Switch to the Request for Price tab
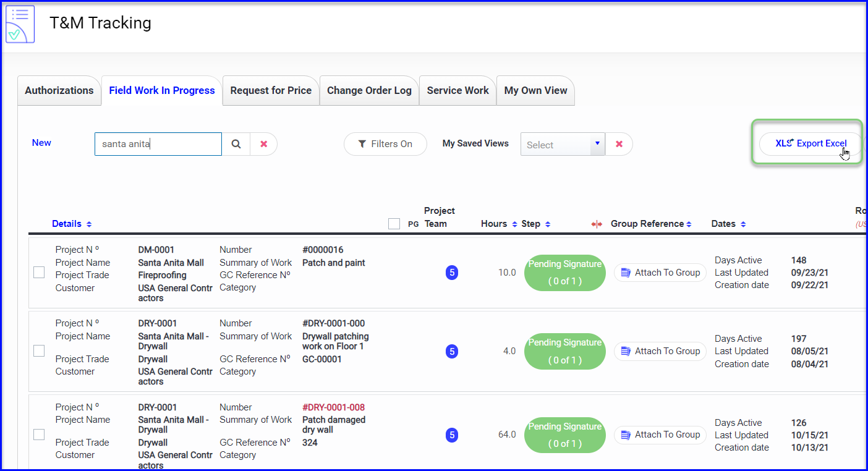 pyautogui.click(x=271, y=90)
